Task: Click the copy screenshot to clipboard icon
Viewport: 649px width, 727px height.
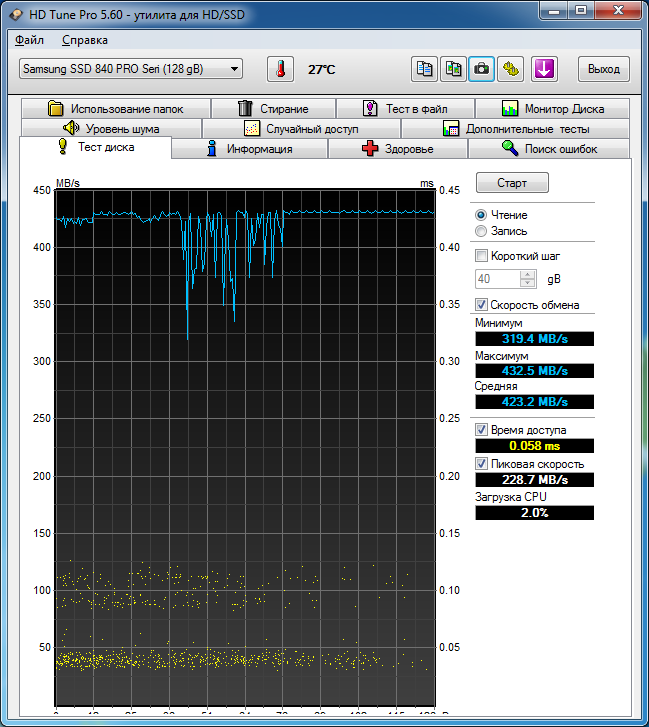Action: point(454,69)
